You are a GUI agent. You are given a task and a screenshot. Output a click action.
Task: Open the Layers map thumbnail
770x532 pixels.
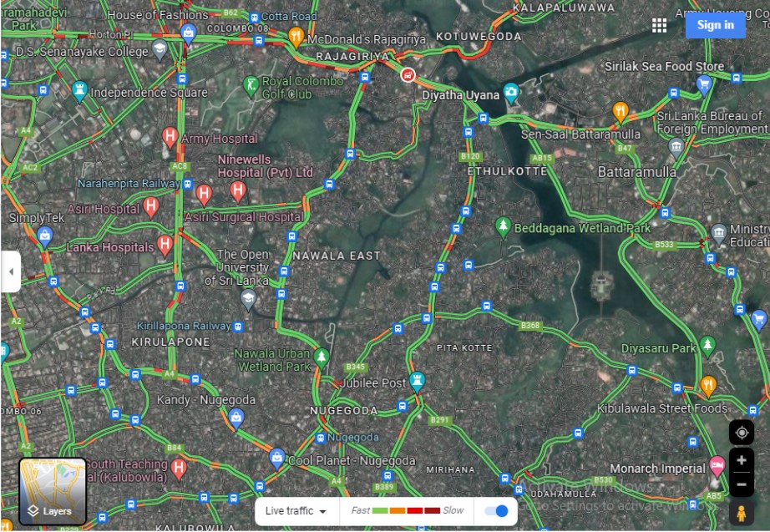(x=53, y=491)
